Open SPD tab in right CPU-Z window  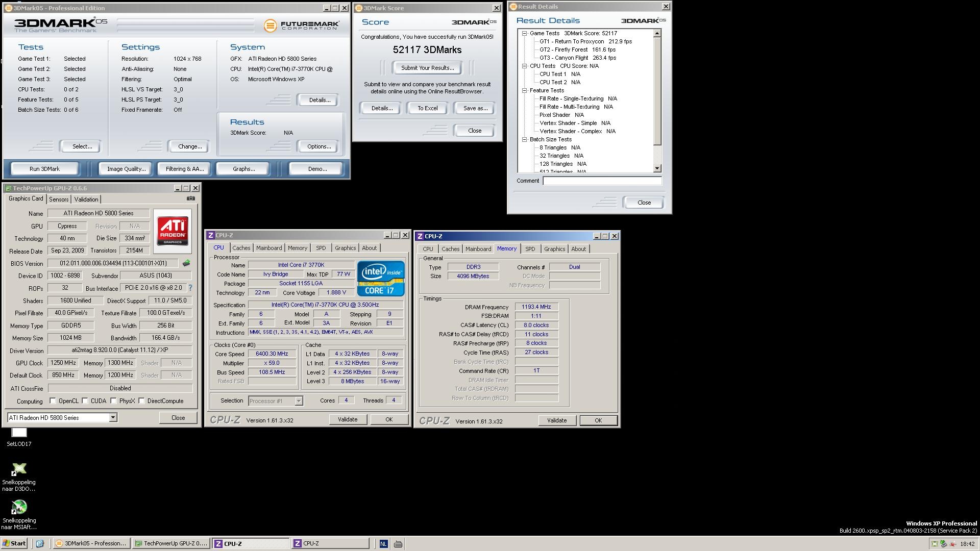pyautogui.click(x=530, y=249)
